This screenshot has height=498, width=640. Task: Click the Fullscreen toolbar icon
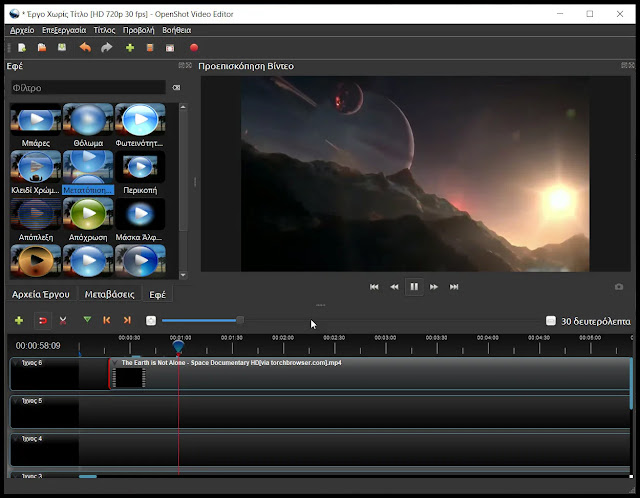(170, 48)
